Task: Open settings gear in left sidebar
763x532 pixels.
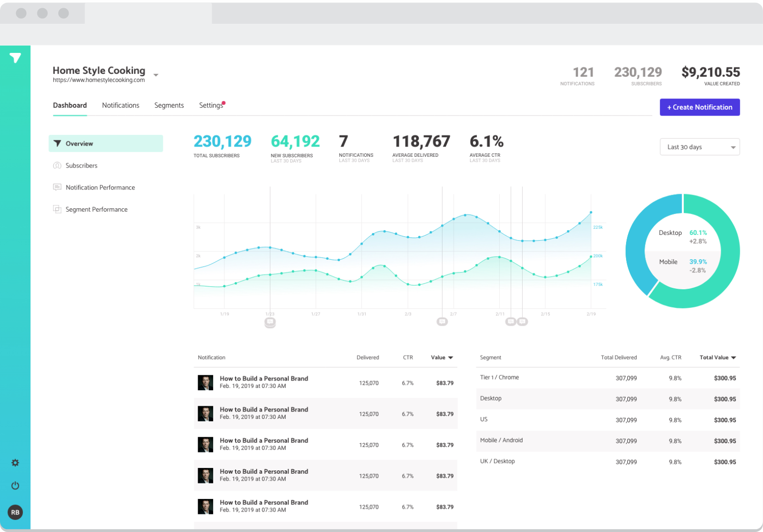Action: point(15,463)
